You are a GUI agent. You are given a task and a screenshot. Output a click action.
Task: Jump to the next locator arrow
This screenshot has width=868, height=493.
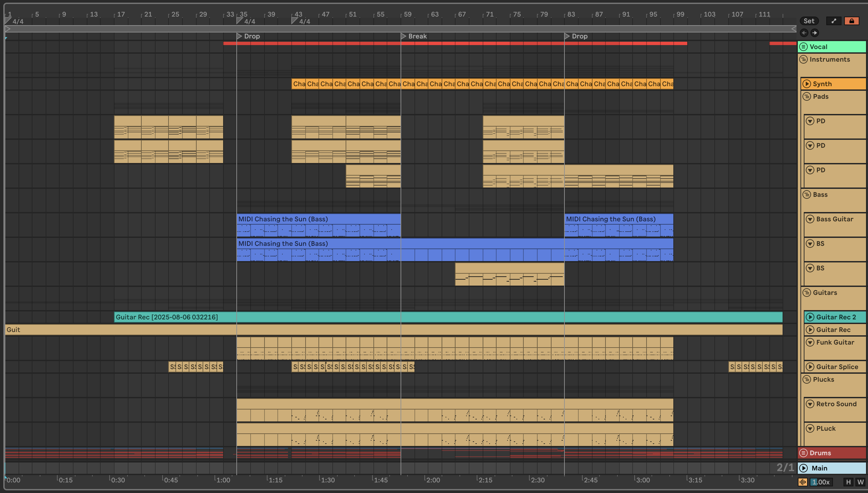pos(815,33)
